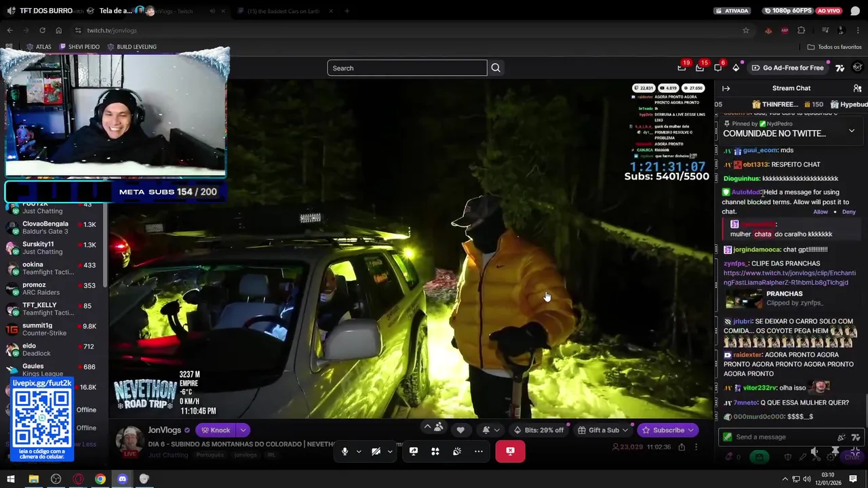This screenshot has height=488, width=868.
Task: Expand the pinned COMUNIDADE NO TWITTE message
Action: (x=852, y=130)
